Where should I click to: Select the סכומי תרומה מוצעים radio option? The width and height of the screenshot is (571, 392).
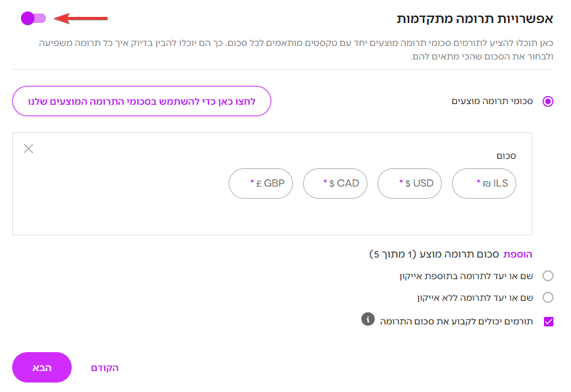tap(548, 101)
